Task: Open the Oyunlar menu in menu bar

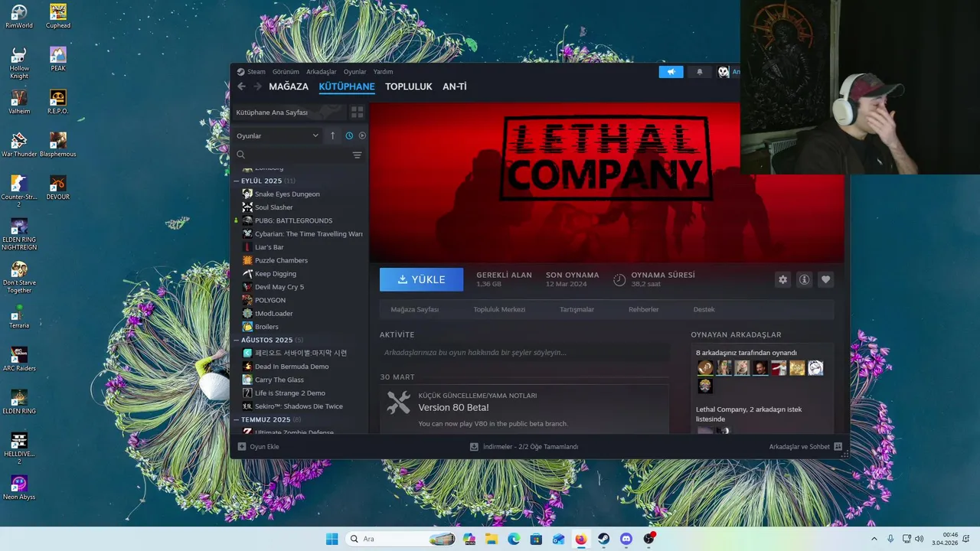Action: (x=354, y=72)
